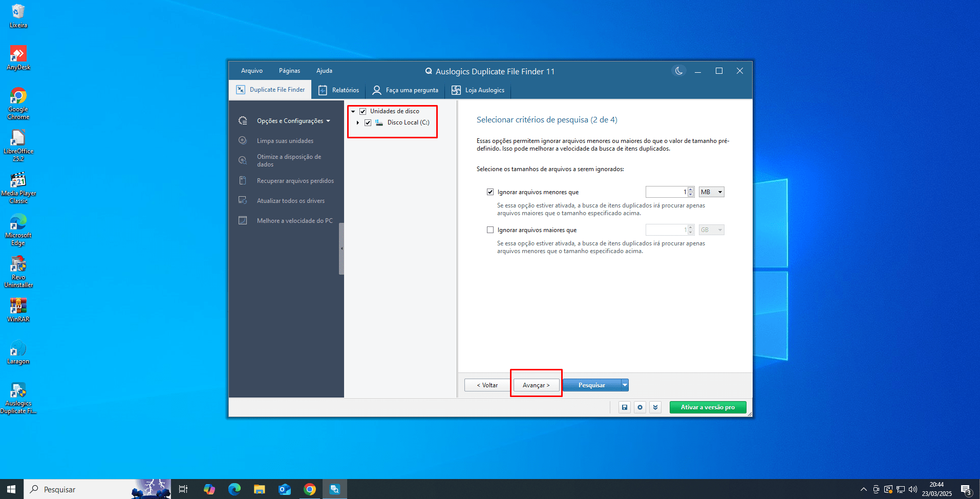Click the save icon near bottom right
Viewport: 980px width, 499px height.
(x=624, y=407)
